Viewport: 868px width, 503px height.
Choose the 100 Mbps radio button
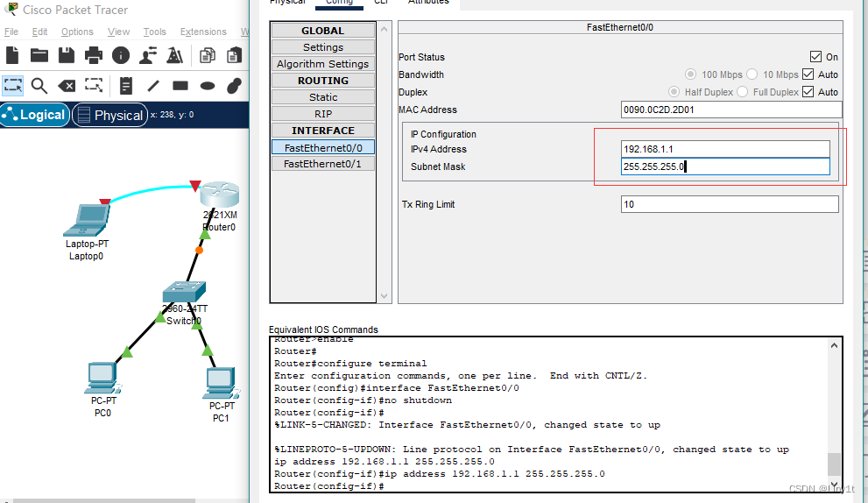690,74
